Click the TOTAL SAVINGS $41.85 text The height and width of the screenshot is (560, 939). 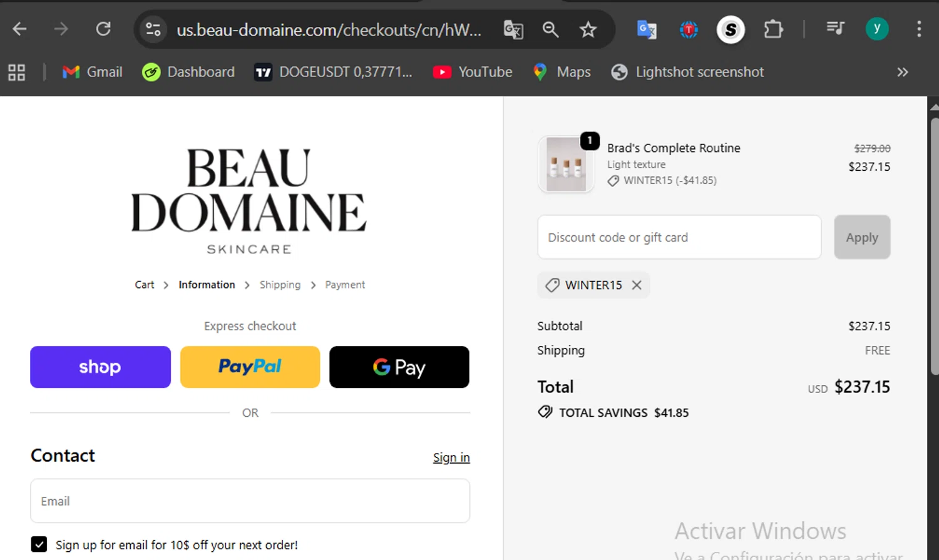(x=613, y=412)
